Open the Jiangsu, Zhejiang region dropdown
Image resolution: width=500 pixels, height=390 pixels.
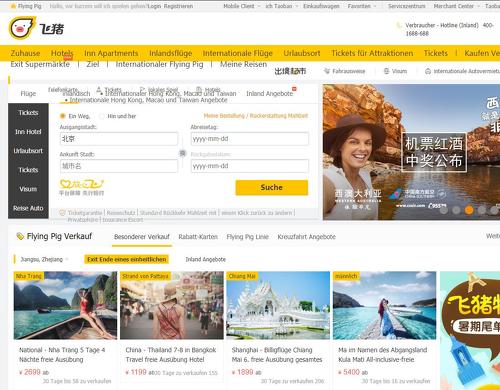pos(44,259)
